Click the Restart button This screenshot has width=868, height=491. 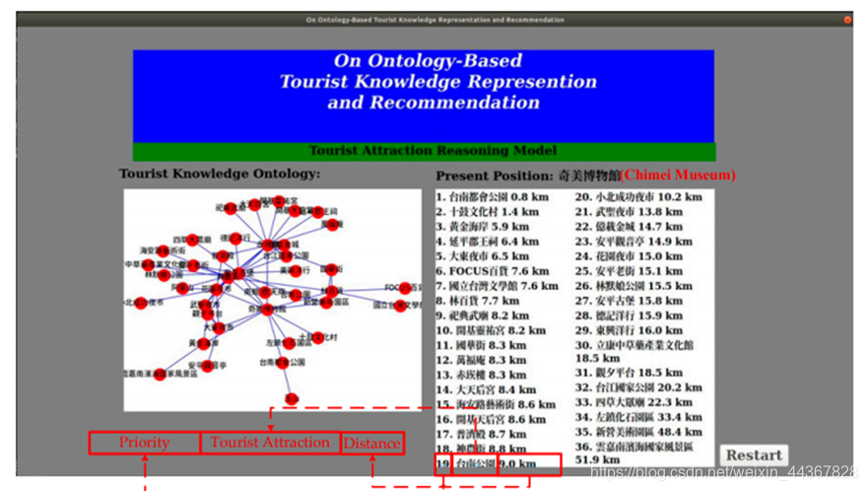pos(754,455)
